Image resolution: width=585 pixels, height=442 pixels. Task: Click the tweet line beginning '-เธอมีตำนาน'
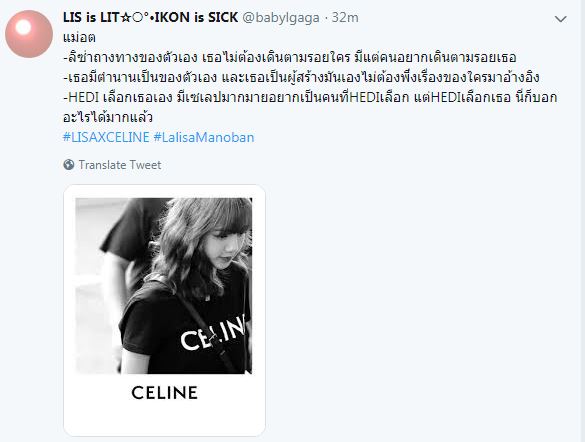click(301, 77)
